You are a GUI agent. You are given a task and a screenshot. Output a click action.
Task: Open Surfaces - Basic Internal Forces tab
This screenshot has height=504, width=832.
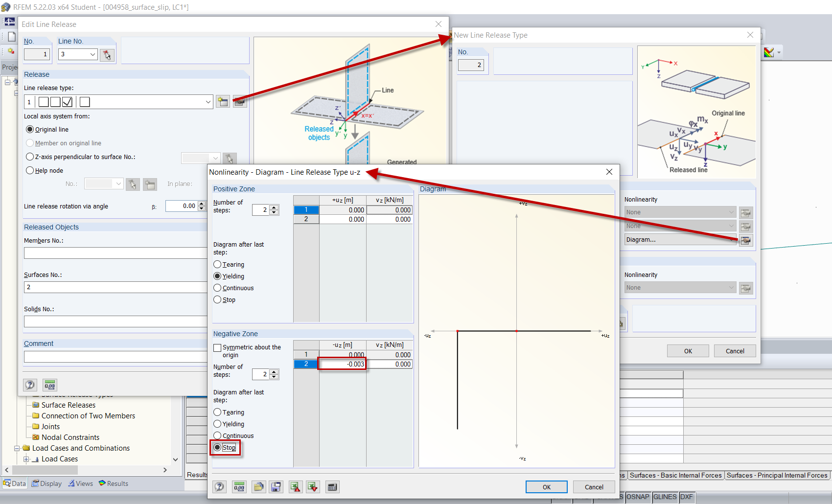point(675,475)
